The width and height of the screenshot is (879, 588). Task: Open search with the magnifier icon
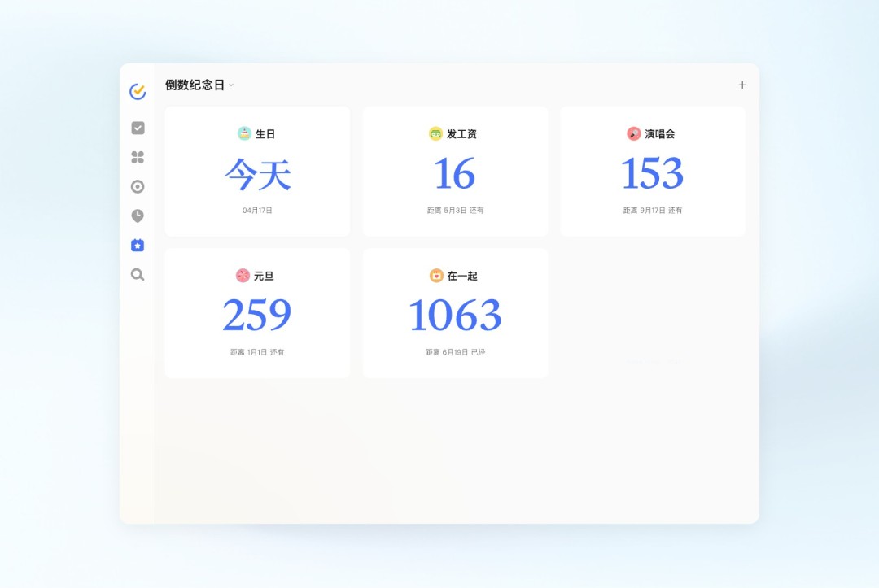point(137,274)
